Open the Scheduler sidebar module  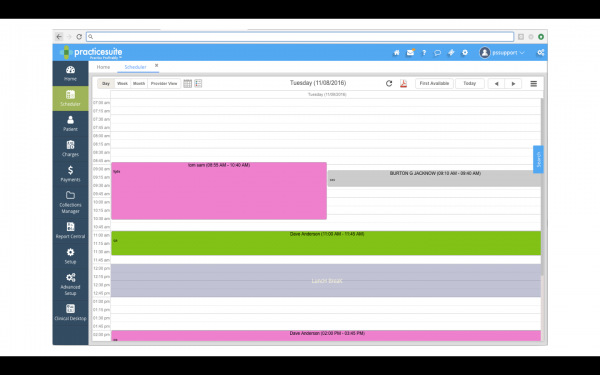[70, 98]
